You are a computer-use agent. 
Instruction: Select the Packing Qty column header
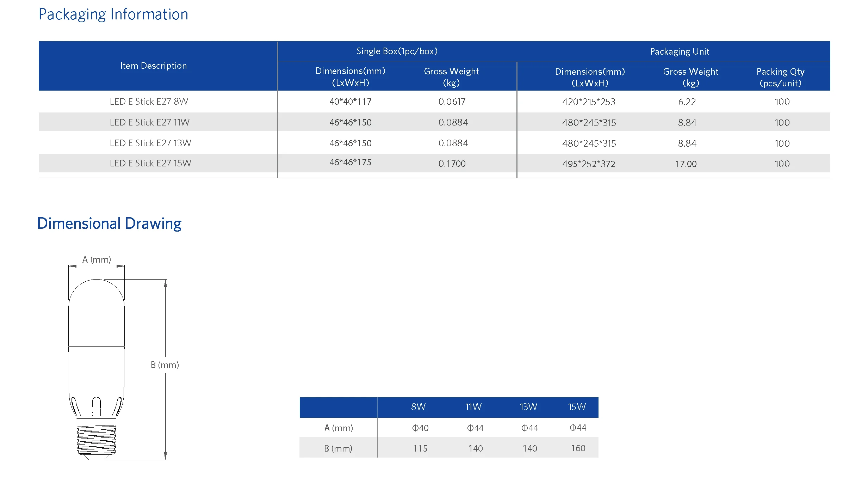tap(780, 77)
